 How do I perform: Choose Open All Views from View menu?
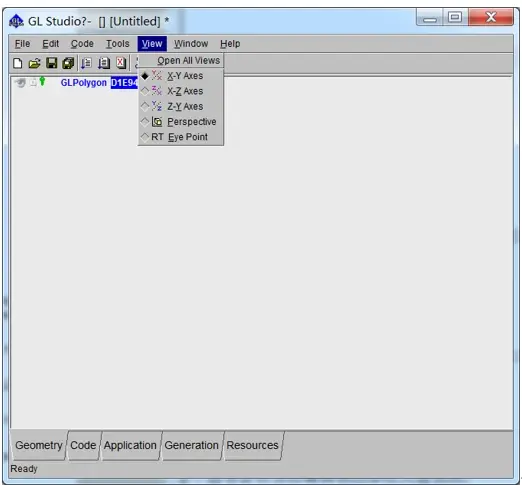click(180, 61)
